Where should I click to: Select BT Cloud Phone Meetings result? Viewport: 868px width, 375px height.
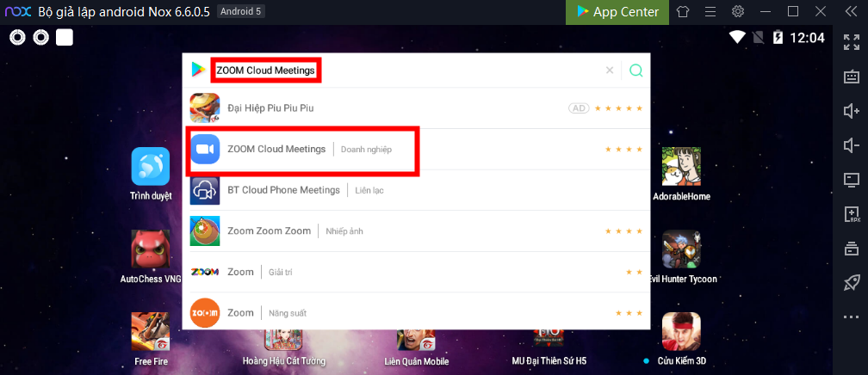click(x=416, y=190)
